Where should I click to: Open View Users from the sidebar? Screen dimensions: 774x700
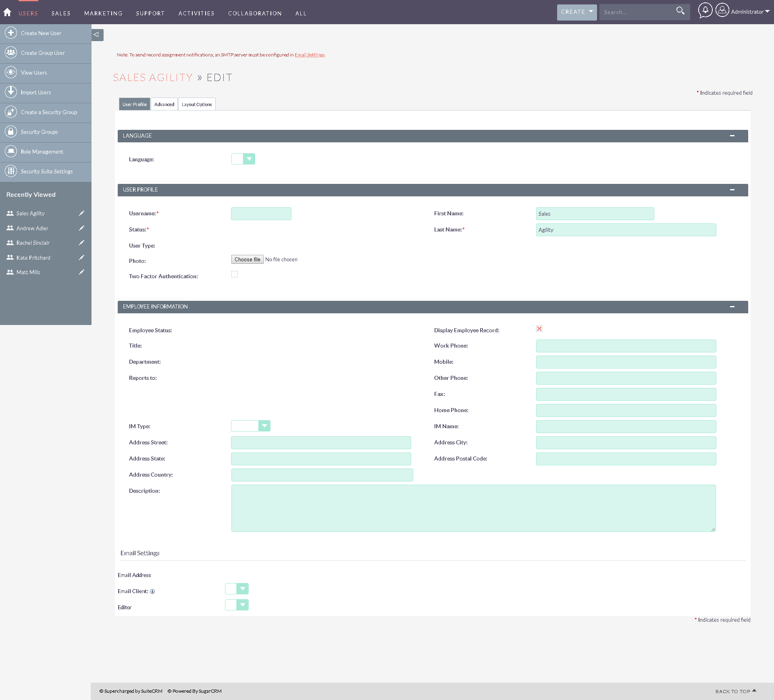(x=10, y=72)
